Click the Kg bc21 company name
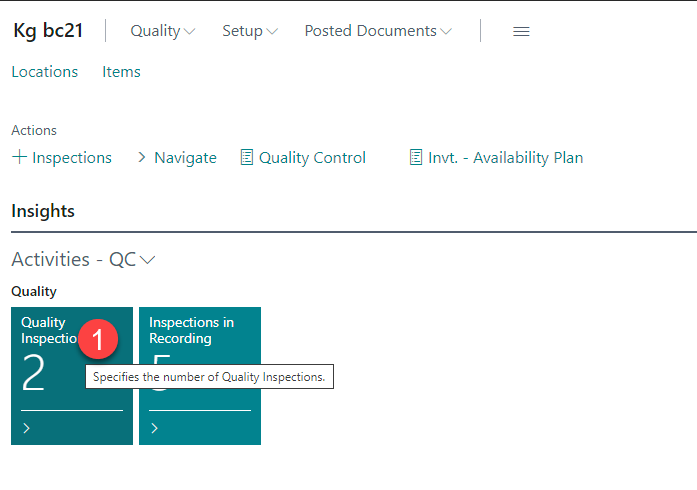 click(49, 31)
